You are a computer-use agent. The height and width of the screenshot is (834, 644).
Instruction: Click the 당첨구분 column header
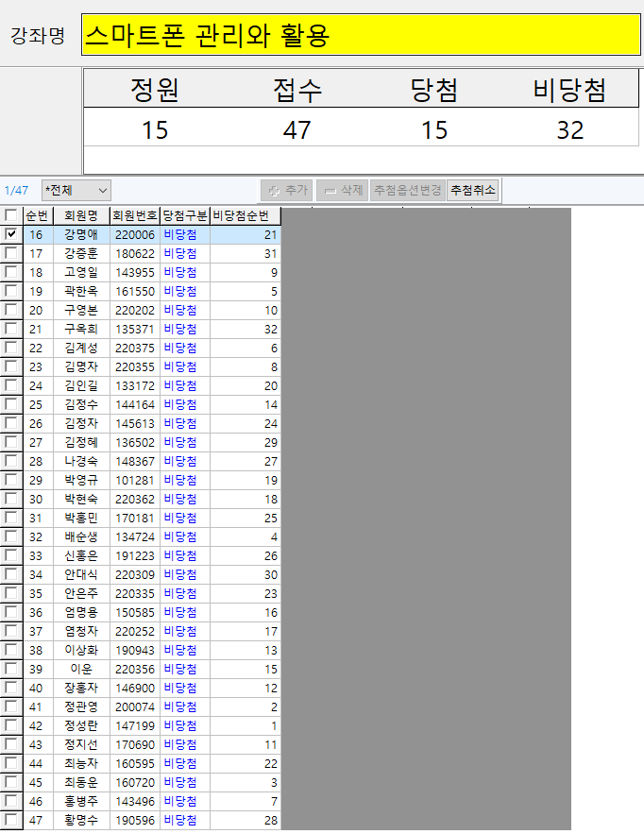click(x=185, y=215)
